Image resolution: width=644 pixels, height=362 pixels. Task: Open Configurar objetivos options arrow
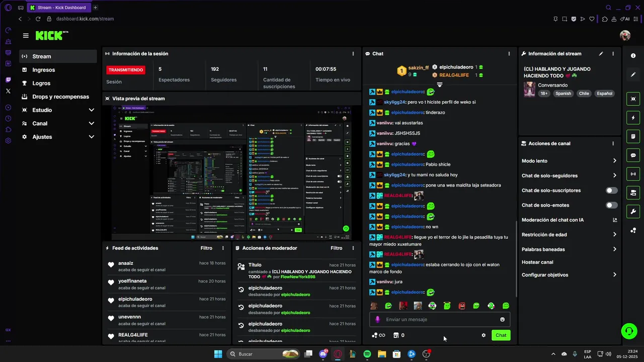coord(615,275)
